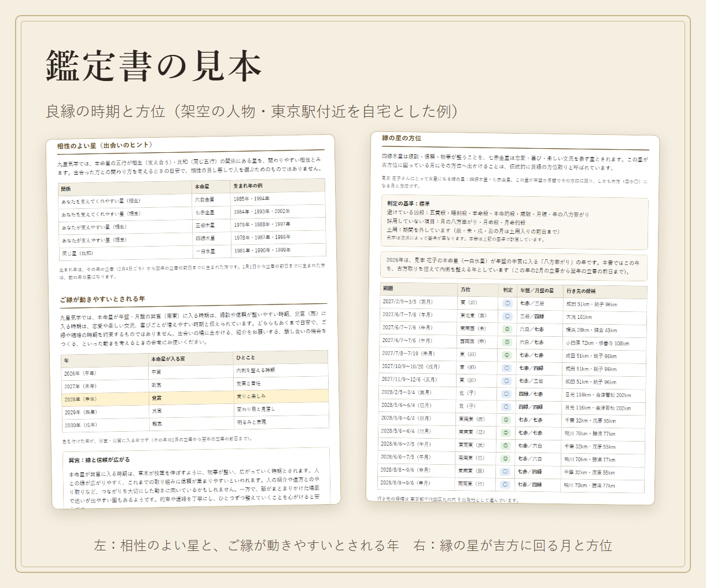This screenshot has height=588, width=706.
Task: Click the 判定 column header
Action: [508, 290]
